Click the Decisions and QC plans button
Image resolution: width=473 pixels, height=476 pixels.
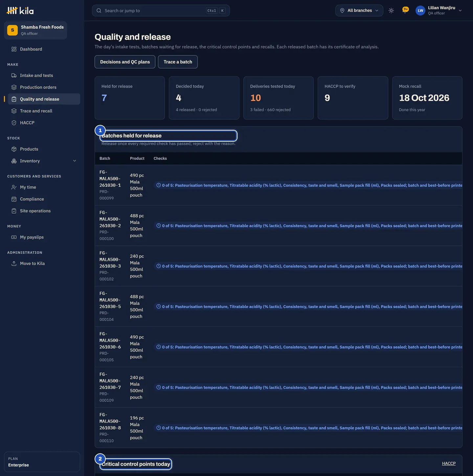click(x=125, y=62)
